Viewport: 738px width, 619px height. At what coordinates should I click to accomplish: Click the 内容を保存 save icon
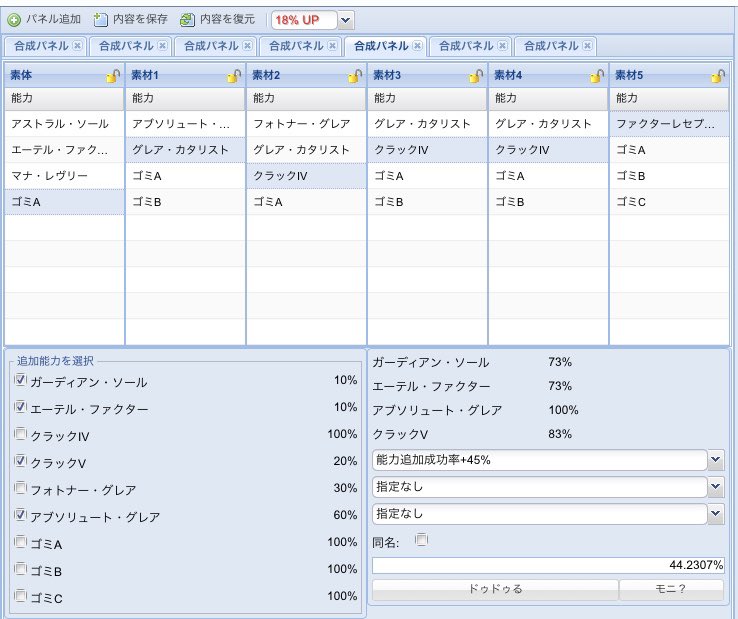tap(100, 20)
